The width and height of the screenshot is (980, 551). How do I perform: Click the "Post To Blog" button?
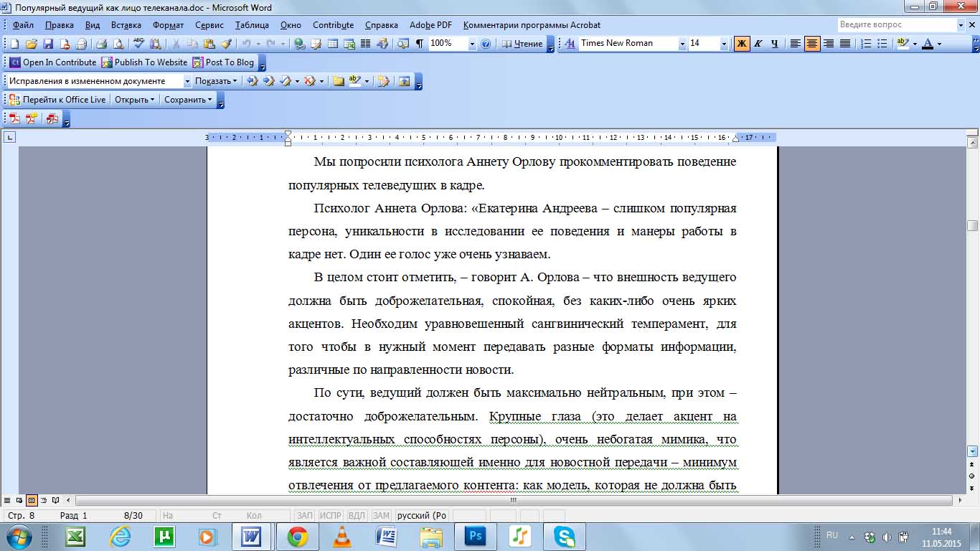[223, 62]
